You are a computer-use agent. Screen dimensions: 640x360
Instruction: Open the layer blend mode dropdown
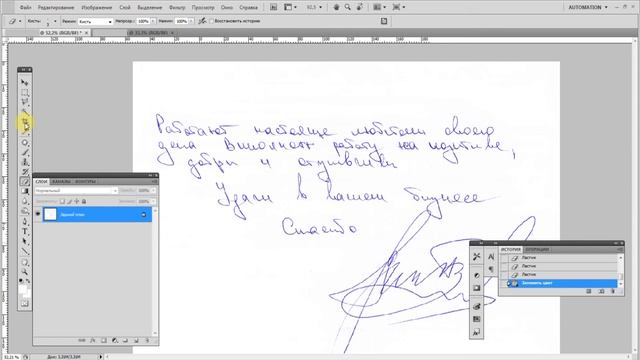click(76, 191)
